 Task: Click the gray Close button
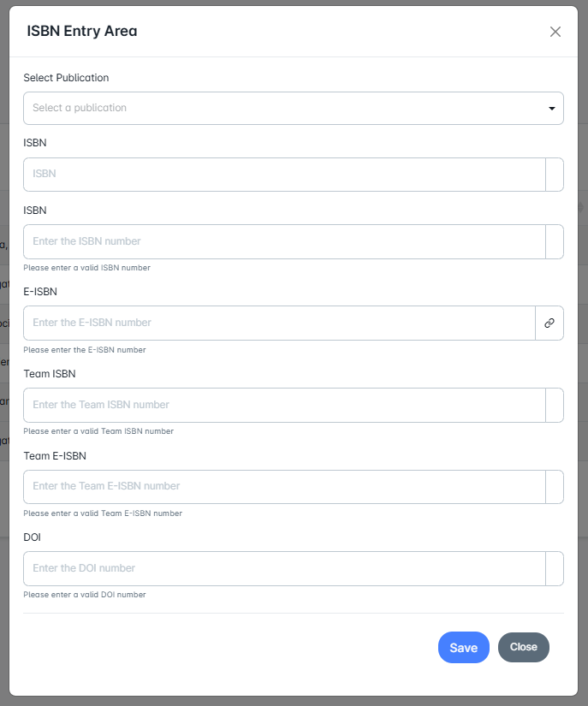coord(523,647)
